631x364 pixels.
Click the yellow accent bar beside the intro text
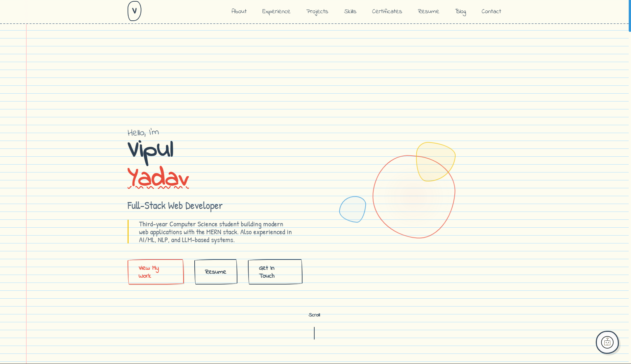128,232
